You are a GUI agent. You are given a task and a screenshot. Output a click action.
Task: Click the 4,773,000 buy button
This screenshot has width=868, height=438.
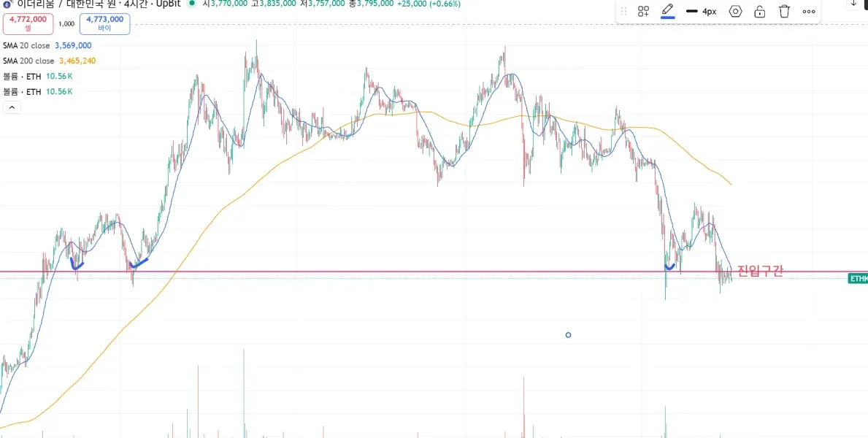tap(104, 24)
